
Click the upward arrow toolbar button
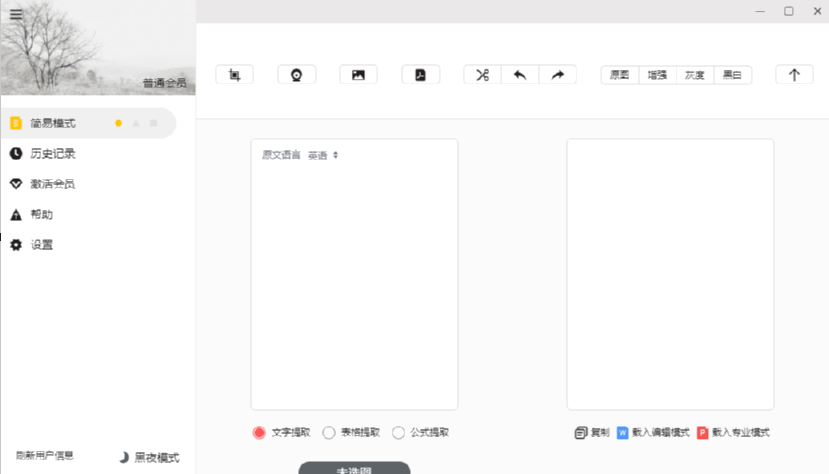794,75
